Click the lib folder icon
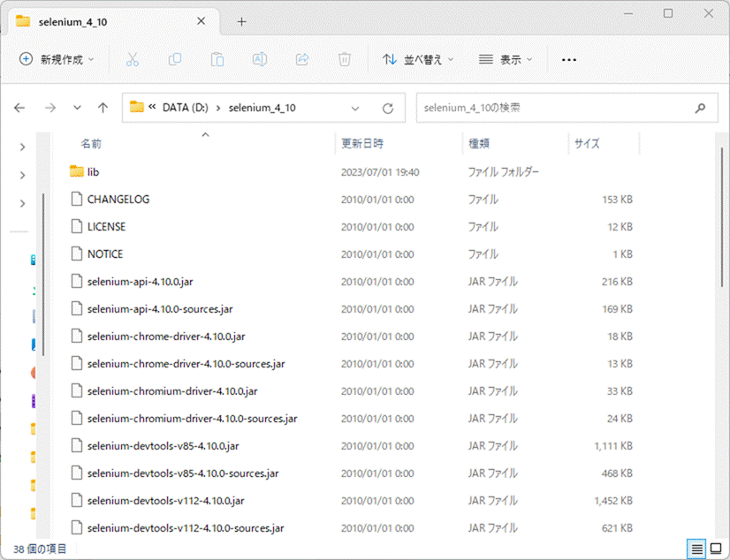Image resolution: width=730 pixels, height=560 pixels. [x=77, y=171]
